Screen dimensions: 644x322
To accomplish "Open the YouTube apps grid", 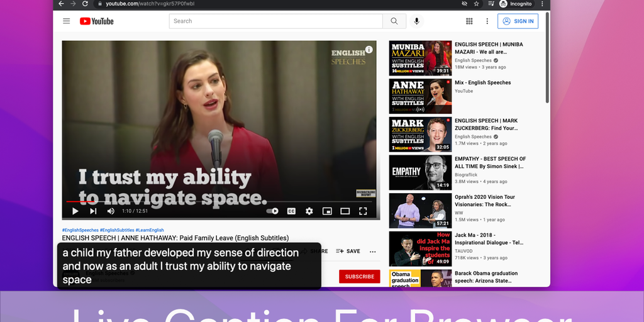I will point(469,21).
